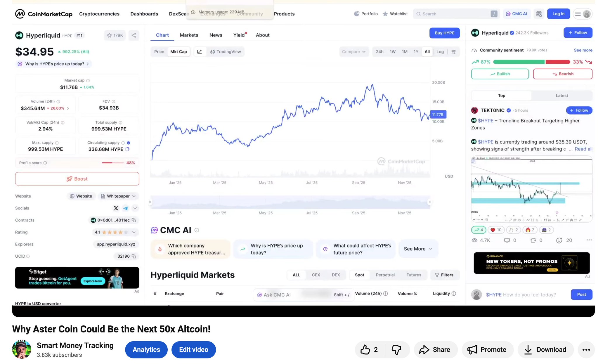598x364 pixels.
Task: Expand the See More CMC AI questions
Action: (x=417, y=249)
